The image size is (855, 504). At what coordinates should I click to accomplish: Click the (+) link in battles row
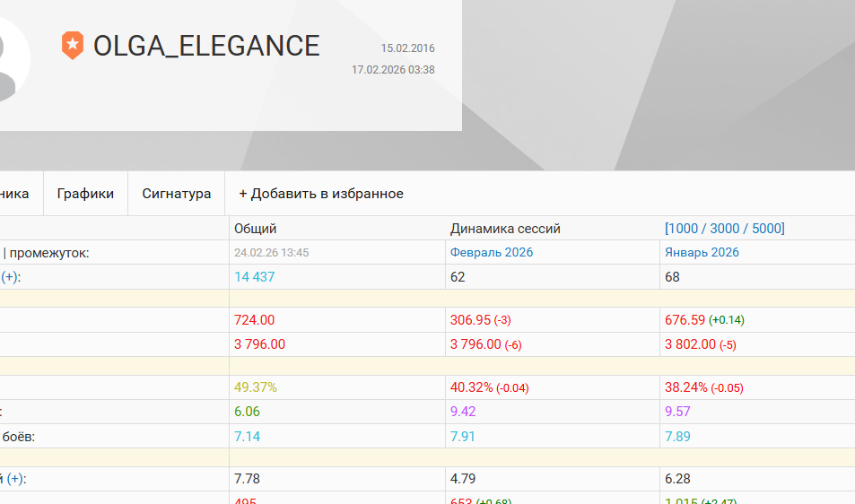11,277
